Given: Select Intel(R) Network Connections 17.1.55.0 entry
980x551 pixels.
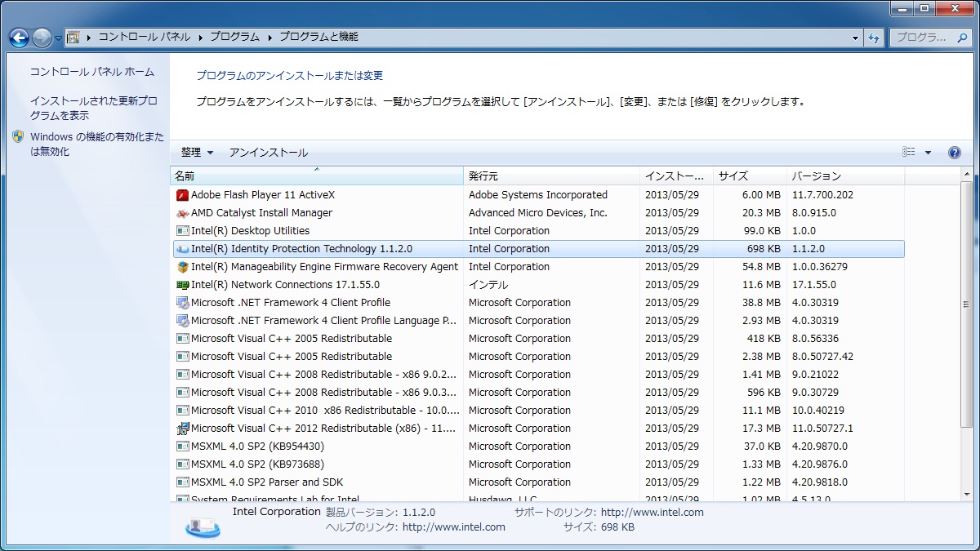Looking at the screenshot, I should tap(539, 285).
